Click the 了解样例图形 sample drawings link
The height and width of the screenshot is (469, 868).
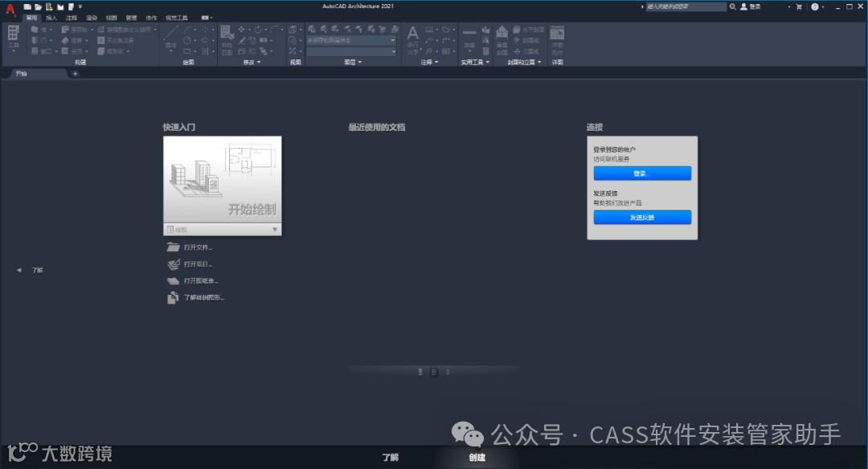pos(195,298)
